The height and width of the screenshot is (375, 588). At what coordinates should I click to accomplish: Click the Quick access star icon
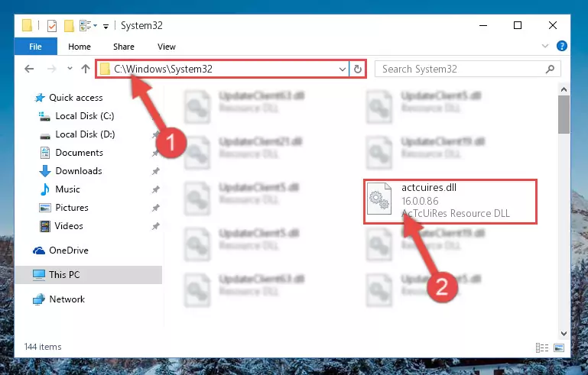pyautogui.click(x=39, y=98)
